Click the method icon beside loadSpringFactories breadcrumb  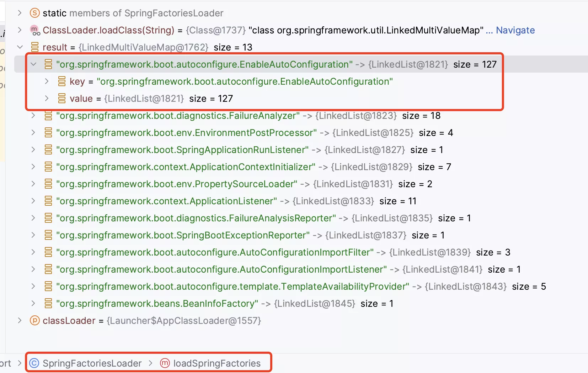165,363
